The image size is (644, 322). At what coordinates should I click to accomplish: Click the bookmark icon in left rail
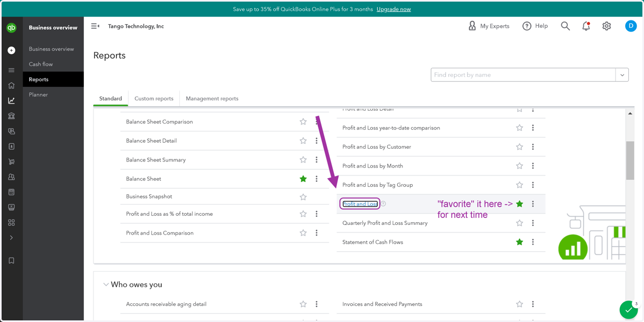(x=11, y=261)
